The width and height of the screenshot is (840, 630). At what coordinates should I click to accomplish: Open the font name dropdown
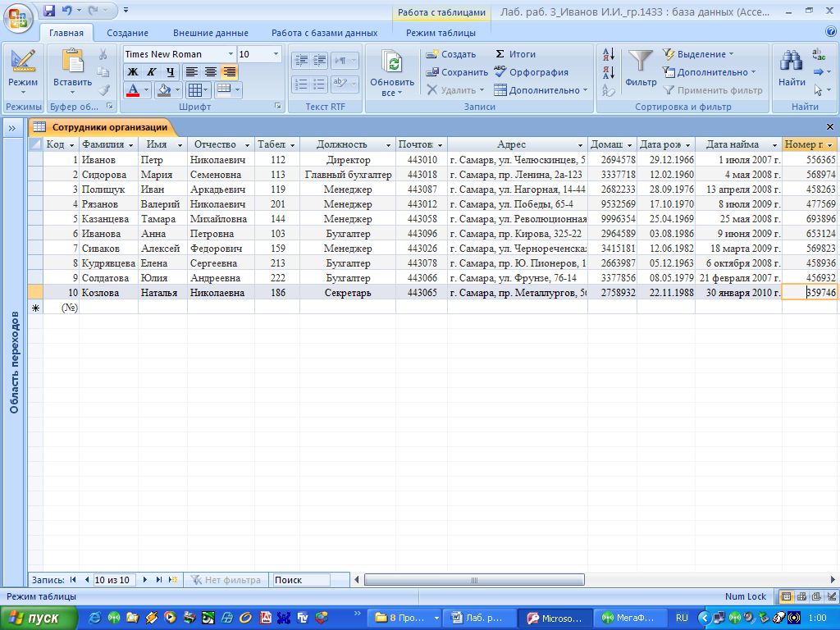[x=231, y=54]
